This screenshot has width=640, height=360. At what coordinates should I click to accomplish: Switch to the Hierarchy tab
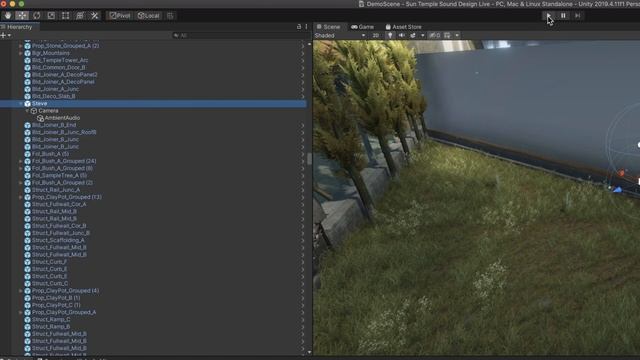[19, 27]
